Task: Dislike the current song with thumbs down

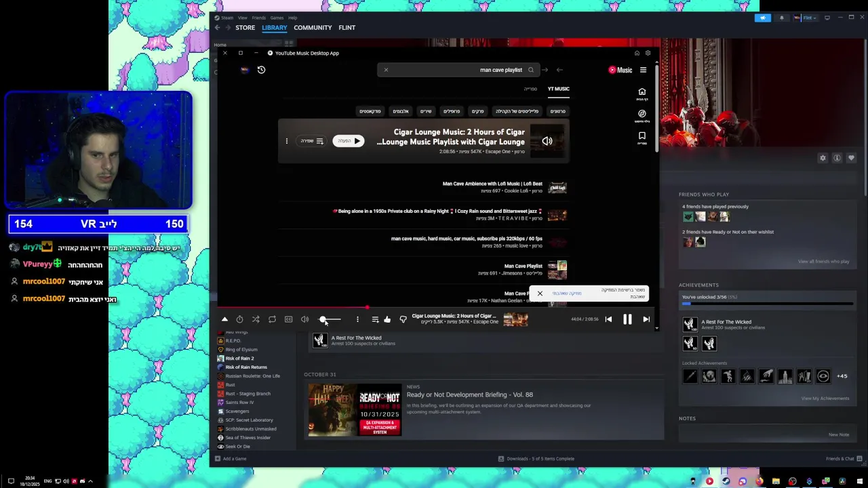Action: coord(403,319)
